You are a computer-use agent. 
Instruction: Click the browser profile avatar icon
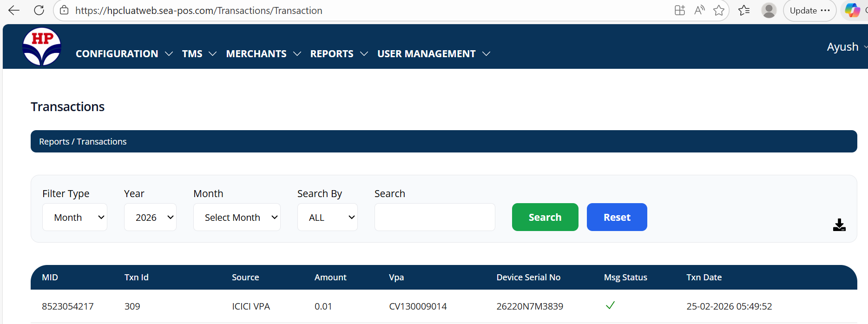(x=769, y=10)
